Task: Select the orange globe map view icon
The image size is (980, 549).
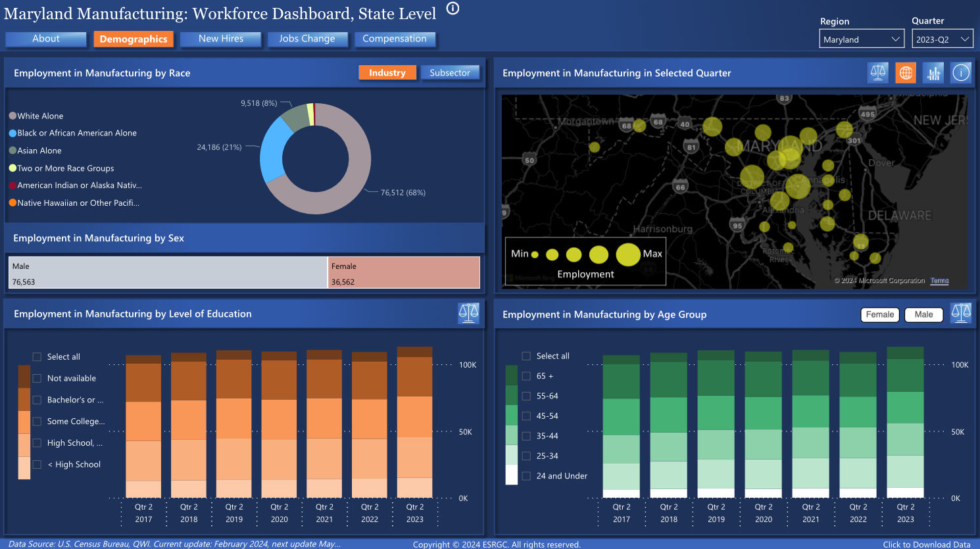Action: point(906,73)
